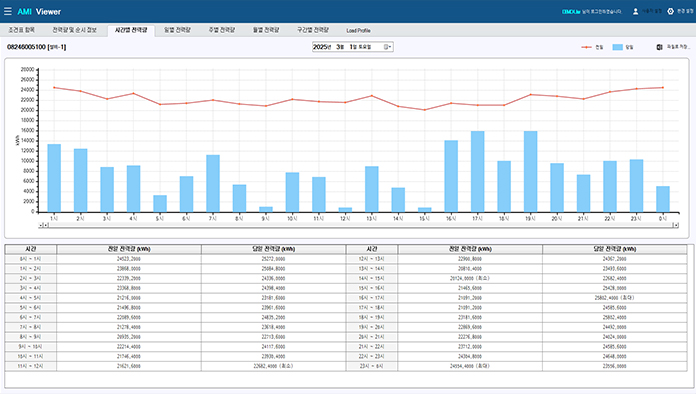Screen dimensions: 696x394
Task: Click the save-to-file button label
Action: [678, 47]
